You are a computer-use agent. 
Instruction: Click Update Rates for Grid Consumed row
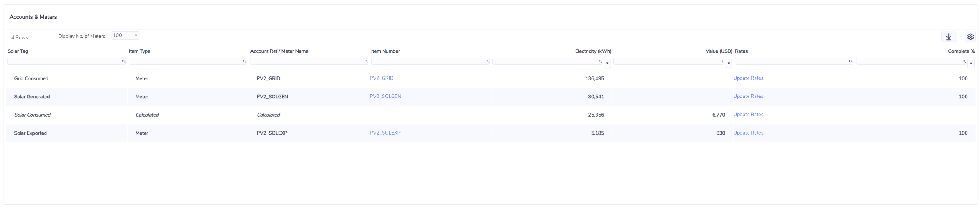748,78
